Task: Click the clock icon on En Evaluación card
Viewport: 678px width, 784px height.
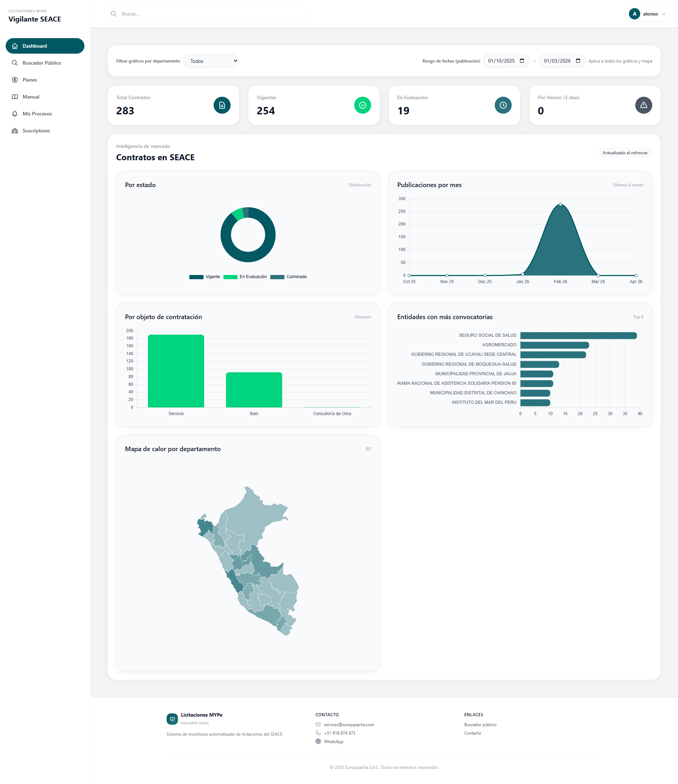Action: (x=503, y=105)
